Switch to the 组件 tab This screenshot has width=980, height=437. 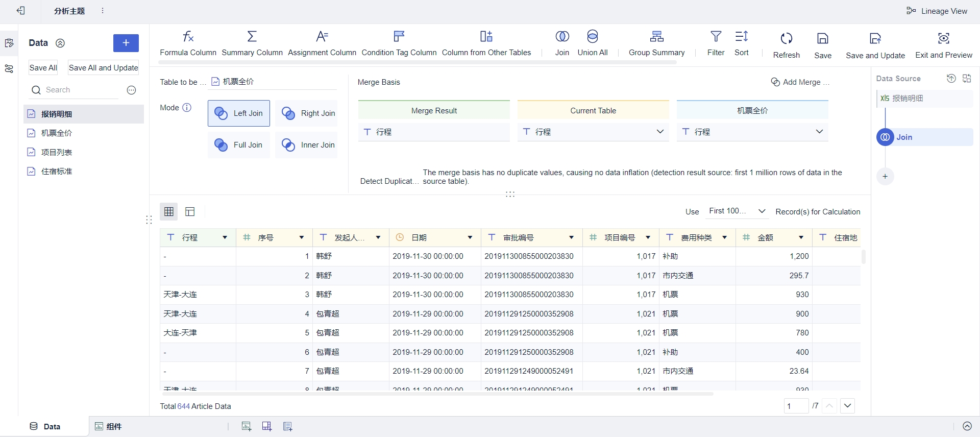click(108, 426)
